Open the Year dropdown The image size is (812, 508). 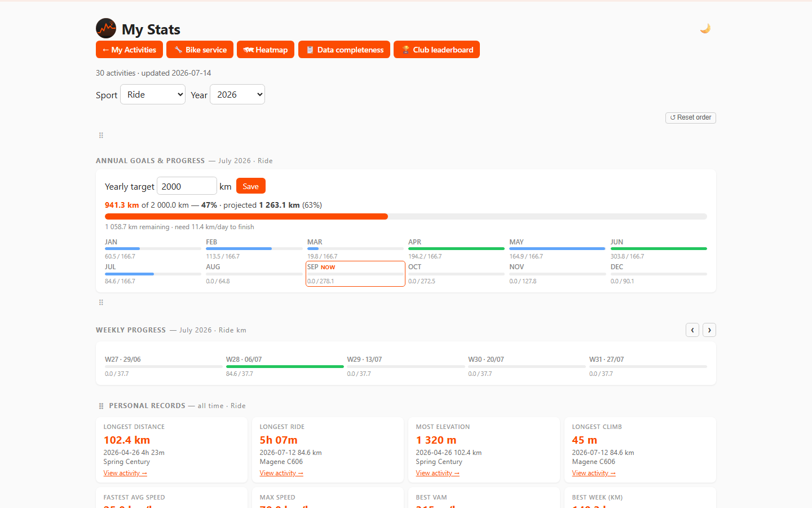[237, 94]
